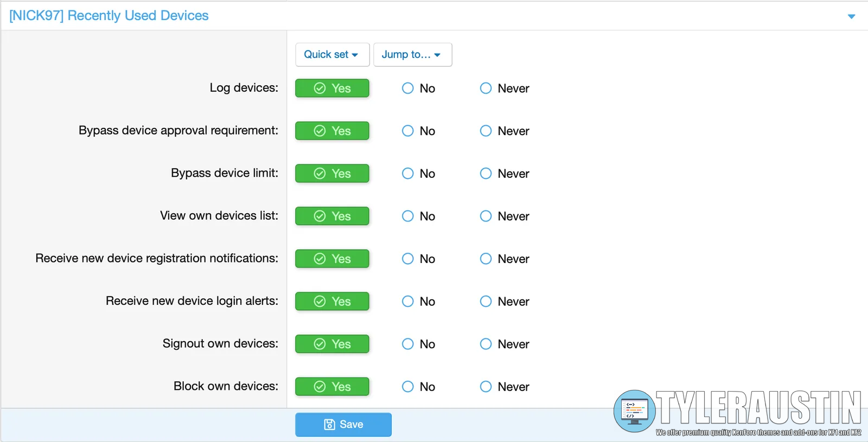Click Yes for Bypass device limit
The image size is (868, 442).
[332, 174]
